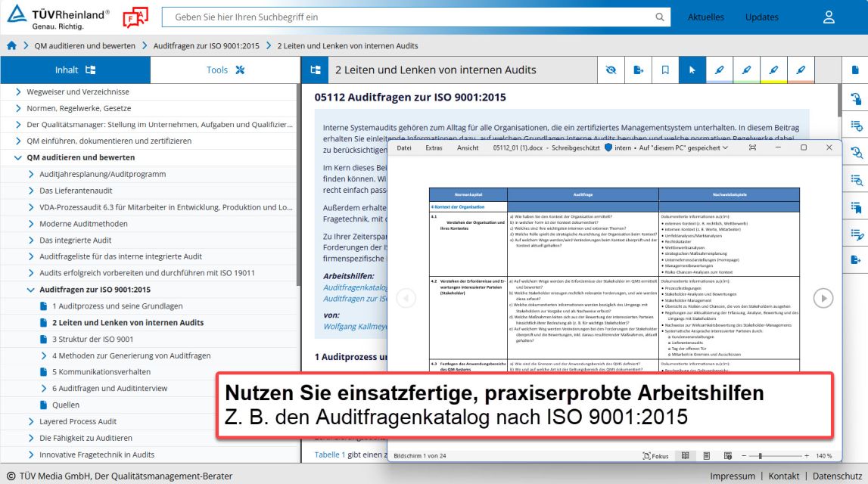
Task: Click the bookmark icon in the toolbar
Action: pos(665,70)
